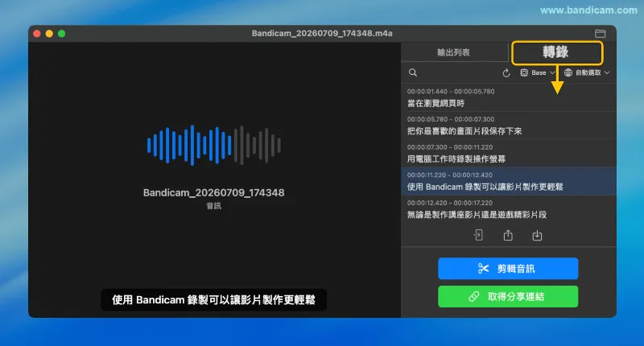This screenshot has width=644, height=346.
Task: Minimize the window with the yellow button
Action: (49, 34)
